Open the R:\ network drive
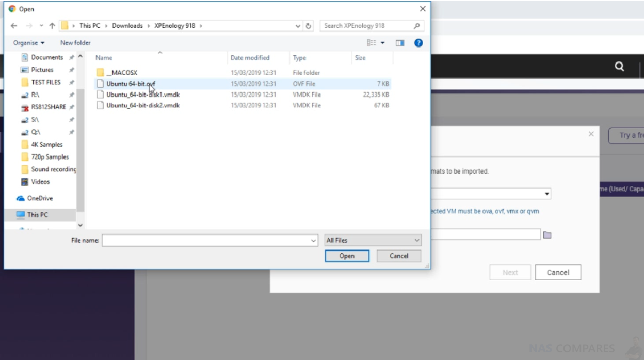Image resolution: width=644 pixels, height=360 pixels. (x=35, y=95)
